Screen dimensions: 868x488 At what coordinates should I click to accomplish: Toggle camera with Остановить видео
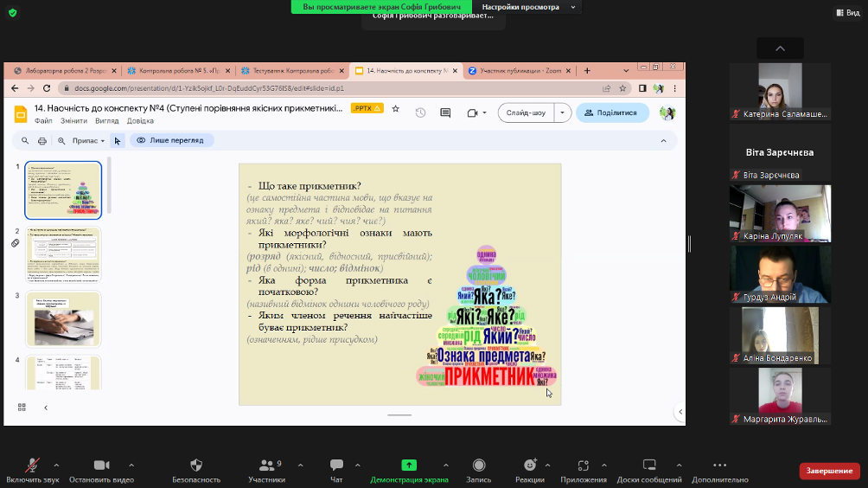[x=101, y=466]
